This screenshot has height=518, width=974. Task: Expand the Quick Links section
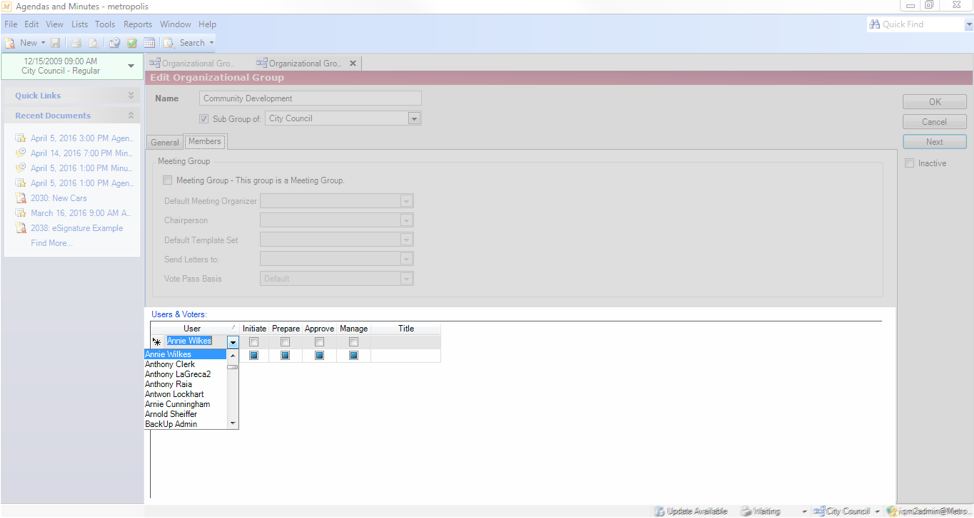point(131,96)
